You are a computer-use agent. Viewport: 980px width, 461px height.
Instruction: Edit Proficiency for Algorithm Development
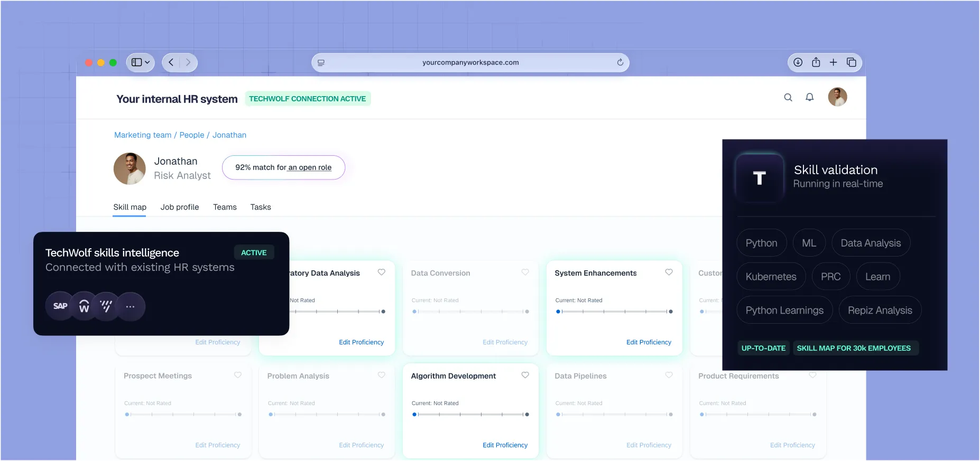coord(505,445)
